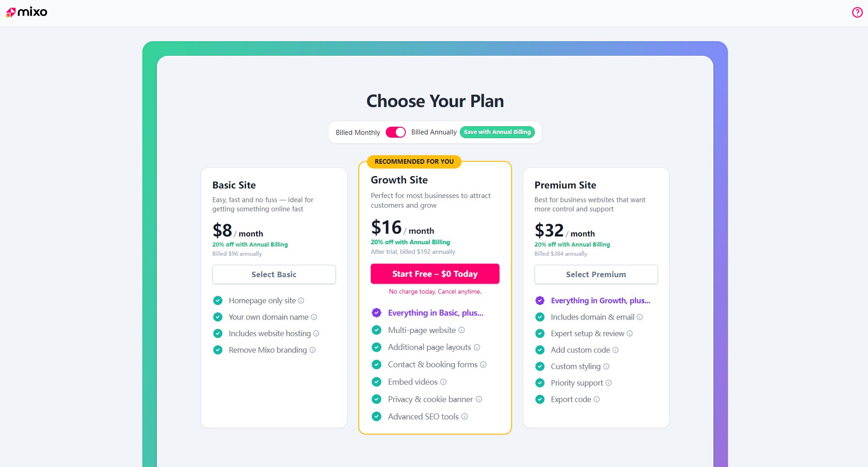Image resolution: width=868 pixels, height=467 pixels.
Task: Open the help question mark icon
Action: click(857, 12)
